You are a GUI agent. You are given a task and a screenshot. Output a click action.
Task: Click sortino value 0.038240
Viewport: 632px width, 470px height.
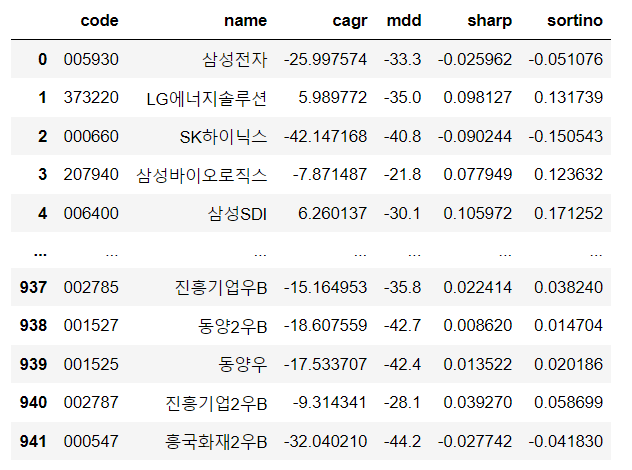[x=568, y=287]
